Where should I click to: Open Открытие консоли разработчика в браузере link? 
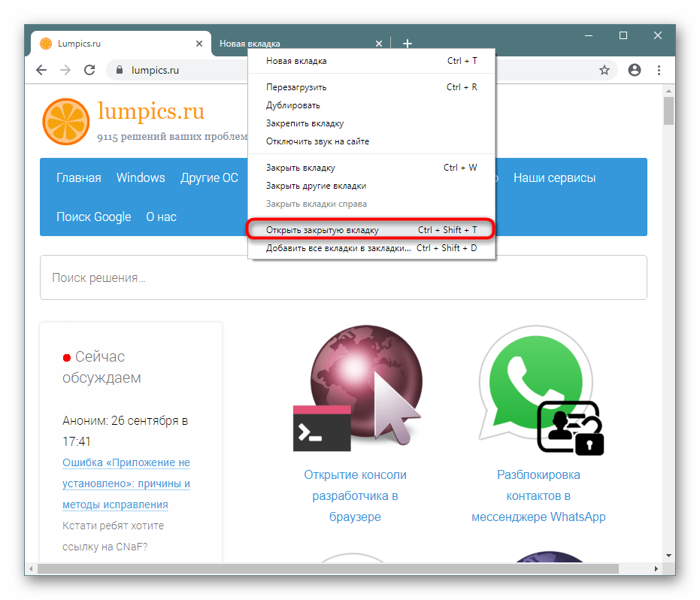click(356, 495)
